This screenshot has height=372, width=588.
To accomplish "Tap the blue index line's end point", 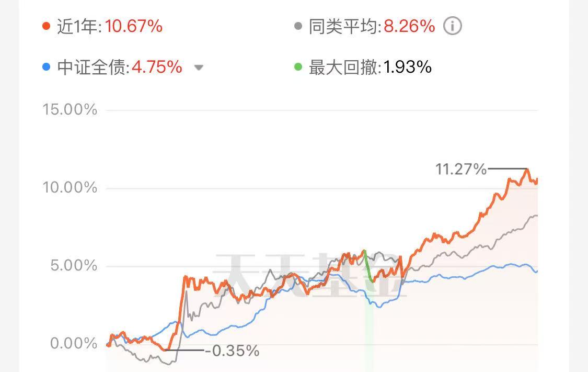I will click(x=537, y=271).
